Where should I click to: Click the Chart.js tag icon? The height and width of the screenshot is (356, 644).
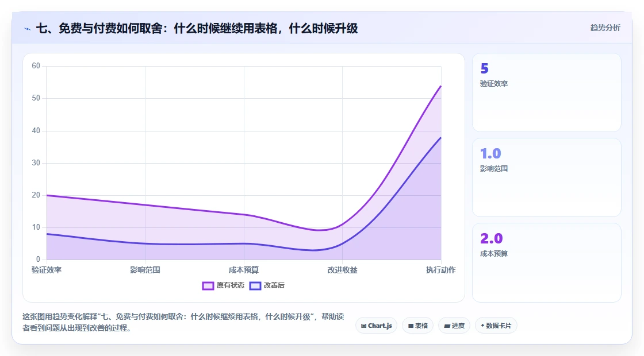click(x=363, y=326)
